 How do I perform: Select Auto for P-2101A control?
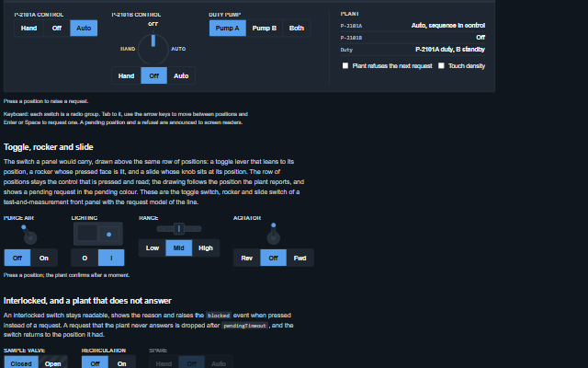pos(84,29)
